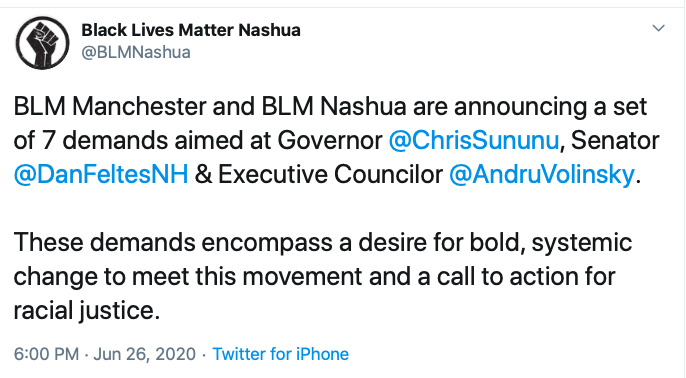This screenshot has height=378, width=686.
Task: Click the "Executive Councilor" text
Action: coord(330,175)
